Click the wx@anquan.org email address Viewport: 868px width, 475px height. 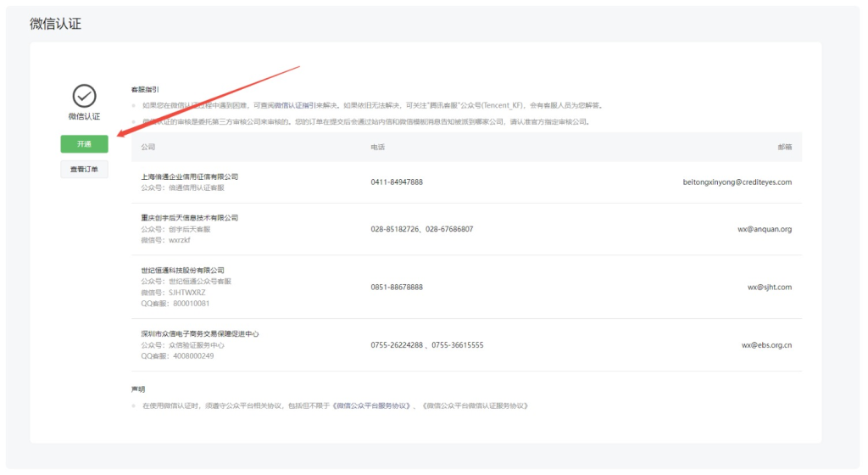click(764, 229)
